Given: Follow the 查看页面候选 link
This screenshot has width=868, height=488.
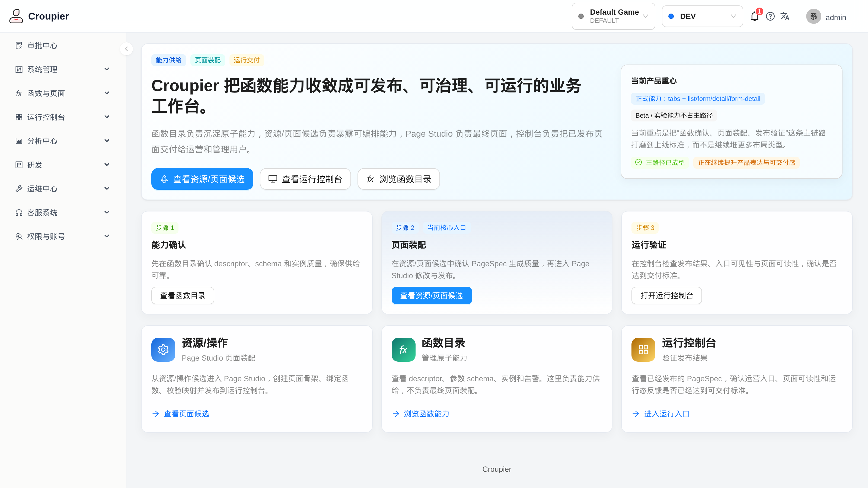Looking at the screenshot, I should click(x=180, y=413).
